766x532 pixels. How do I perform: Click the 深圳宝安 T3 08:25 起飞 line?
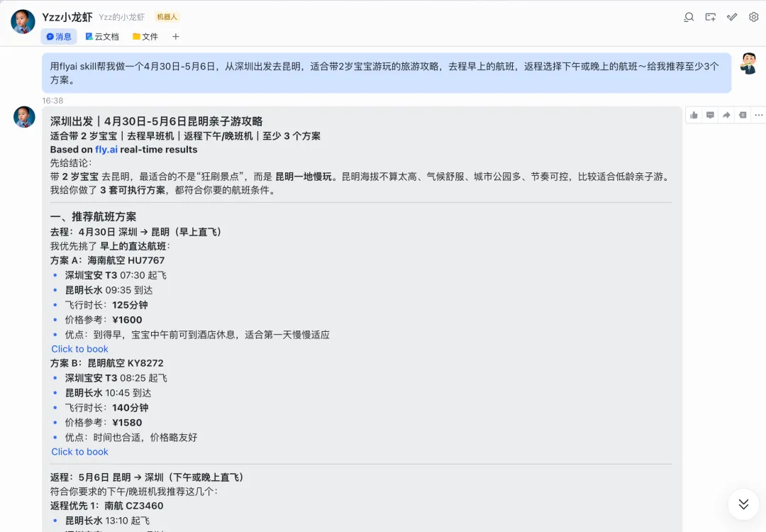tap(116, 377)
